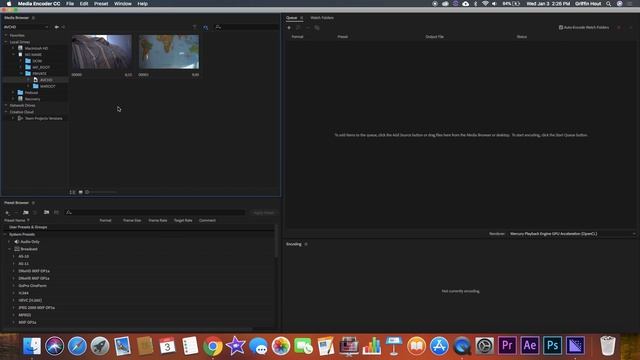640x360 pixels.
Task: Click the Status column header in Queue
Action: (x=522, y=37)
